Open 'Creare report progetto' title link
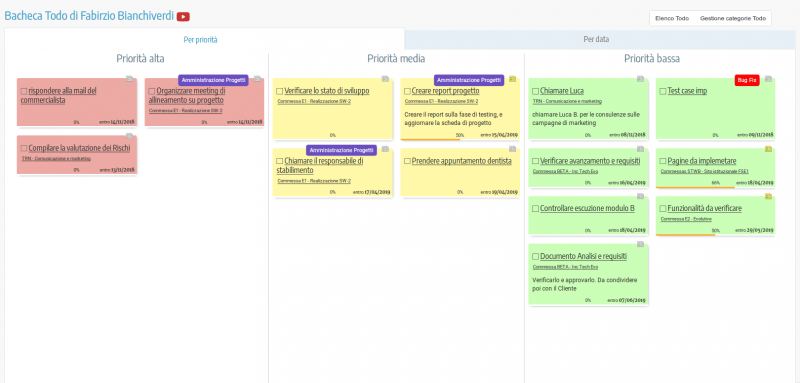The image size is (800, 383). tap(445, 91)
